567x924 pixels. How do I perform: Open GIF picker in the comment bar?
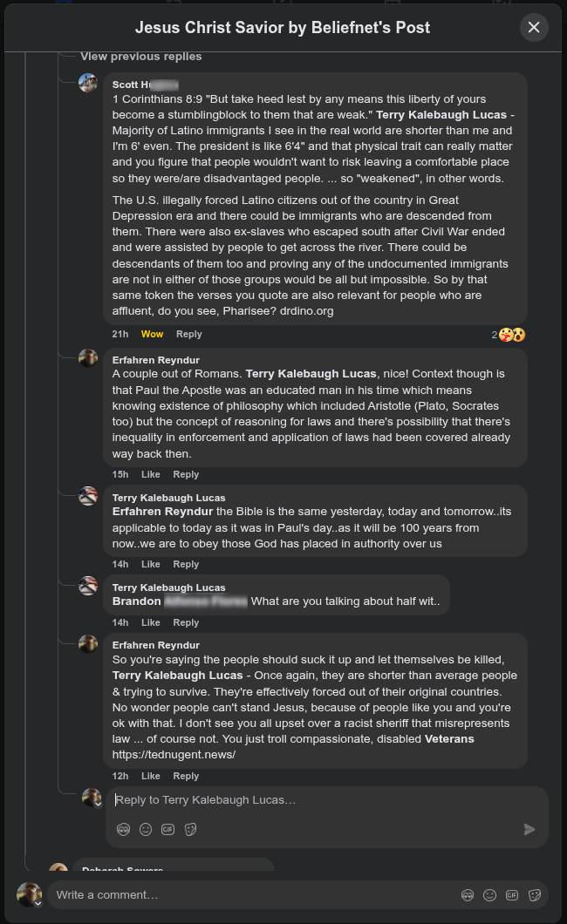pos(512,895)
